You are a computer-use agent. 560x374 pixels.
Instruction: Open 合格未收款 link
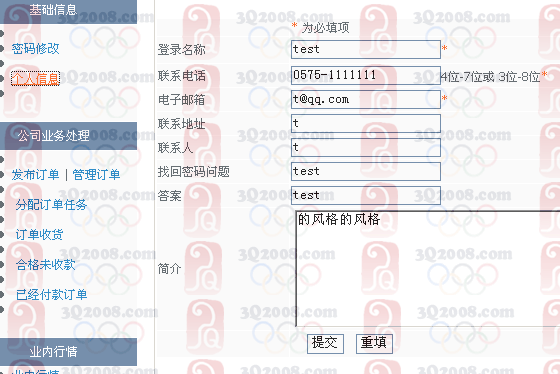pos(45,265)
